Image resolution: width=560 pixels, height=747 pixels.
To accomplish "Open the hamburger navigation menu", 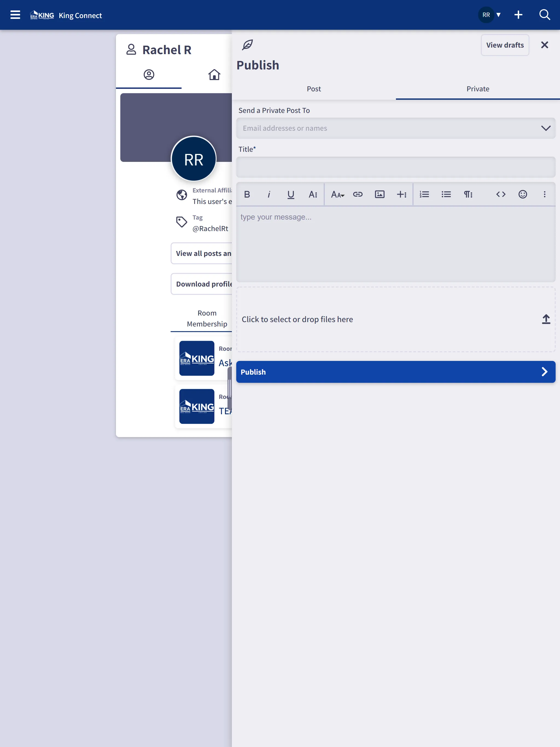I will coord(15,15).
